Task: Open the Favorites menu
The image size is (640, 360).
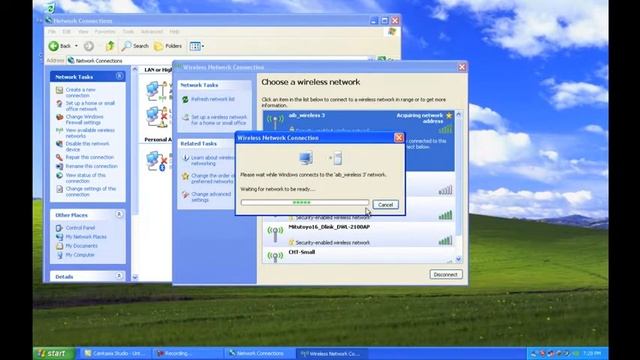Action: (105, 31)
